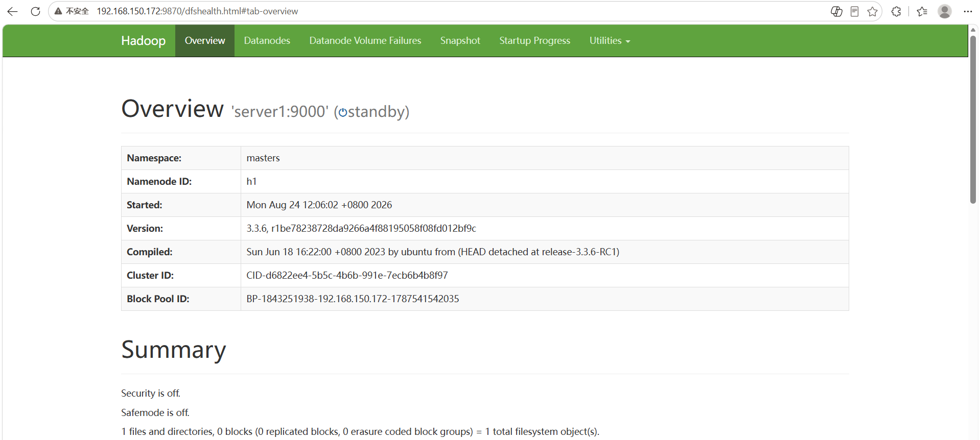Open the favorites list icon

(922, 11)
